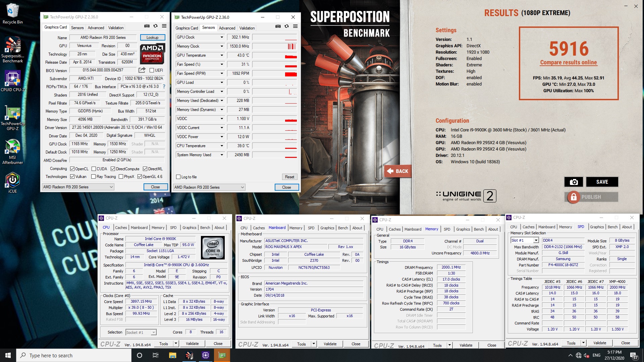Click the PUBLISH button in Superposition
Screen dimensions: 644x362
pos(592,197)
